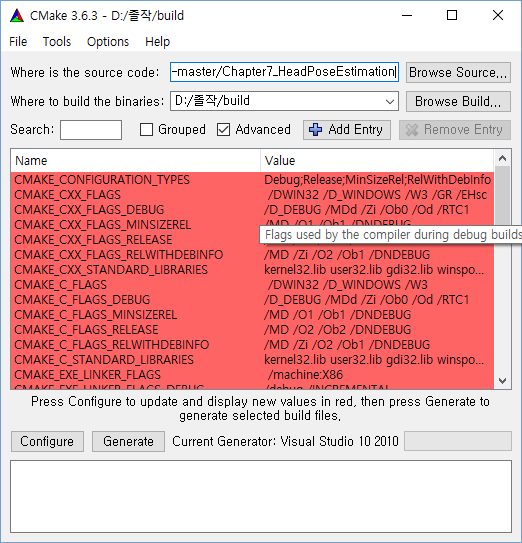Open the Tools menu
The width and height of the screenshot is (522, 543).
(57, 42)
